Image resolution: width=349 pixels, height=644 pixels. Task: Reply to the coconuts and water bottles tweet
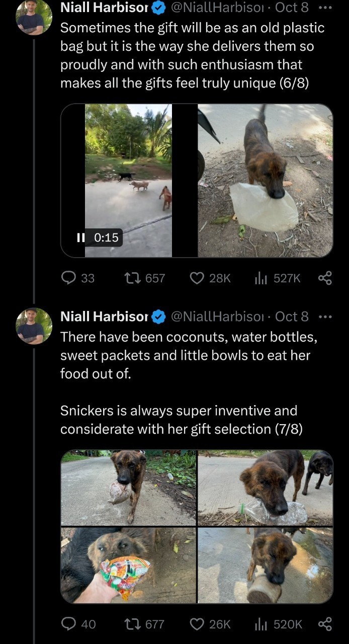tap(68, 624)
